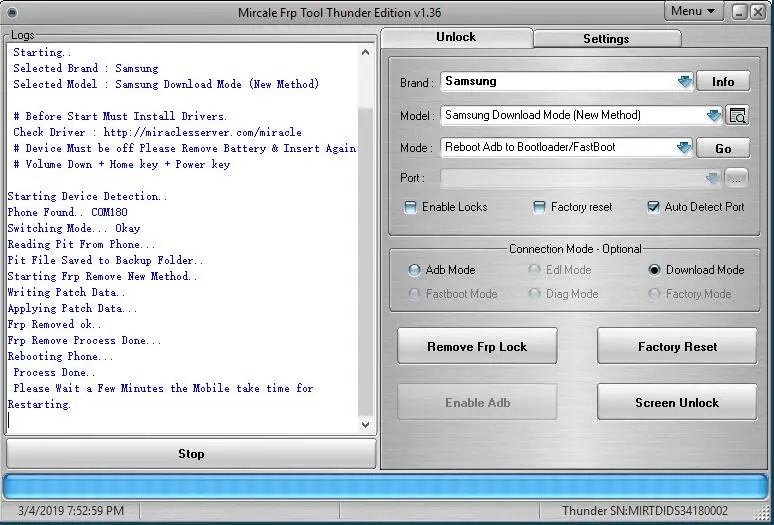
Task: Click log line 'Frp Removed ok..'
Action: coord(54,325)
